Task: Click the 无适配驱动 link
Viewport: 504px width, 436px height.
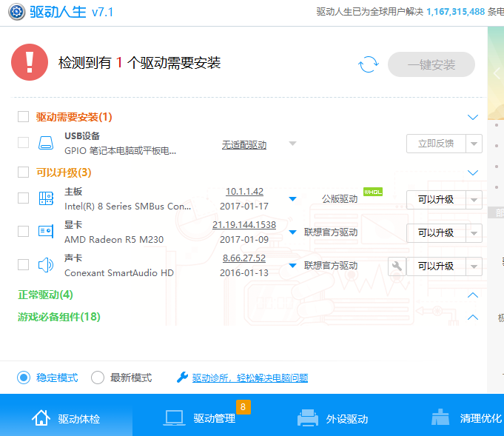Action: (x=244, y=145)
